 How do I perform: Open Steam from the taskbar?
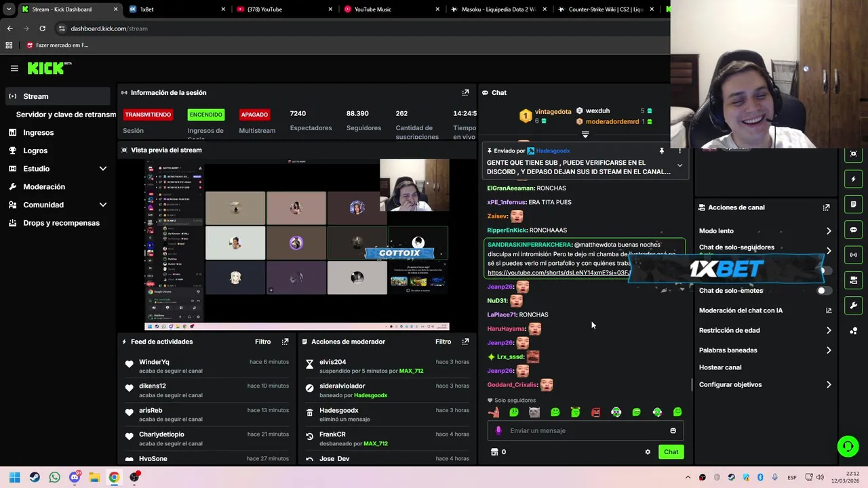point(35,477)
